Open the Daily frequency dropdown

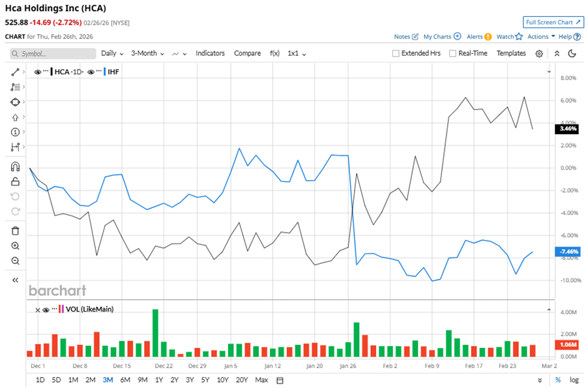(x=112, y=53)
